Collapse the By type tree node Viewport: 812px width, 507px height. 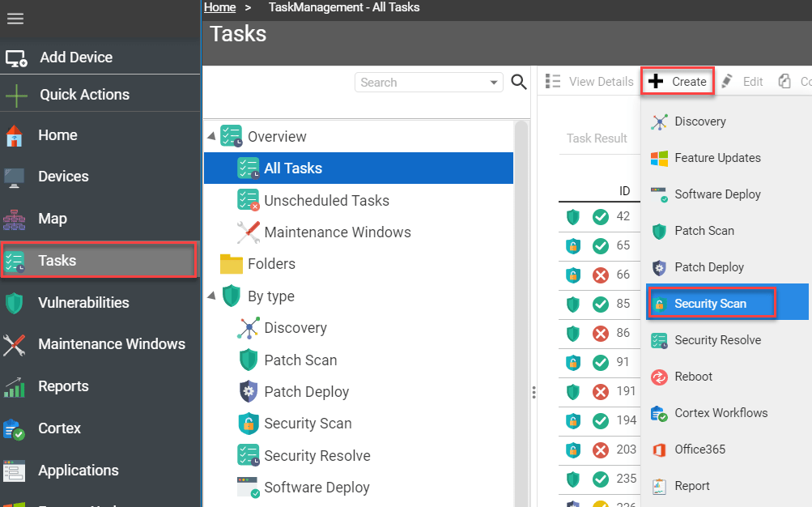[x=211, y=296]
